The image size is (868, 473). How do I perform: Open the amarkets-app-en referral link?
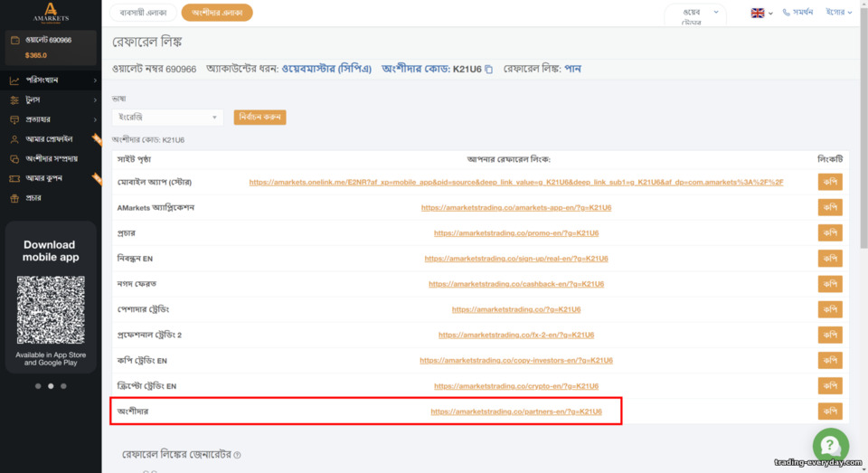516,208
